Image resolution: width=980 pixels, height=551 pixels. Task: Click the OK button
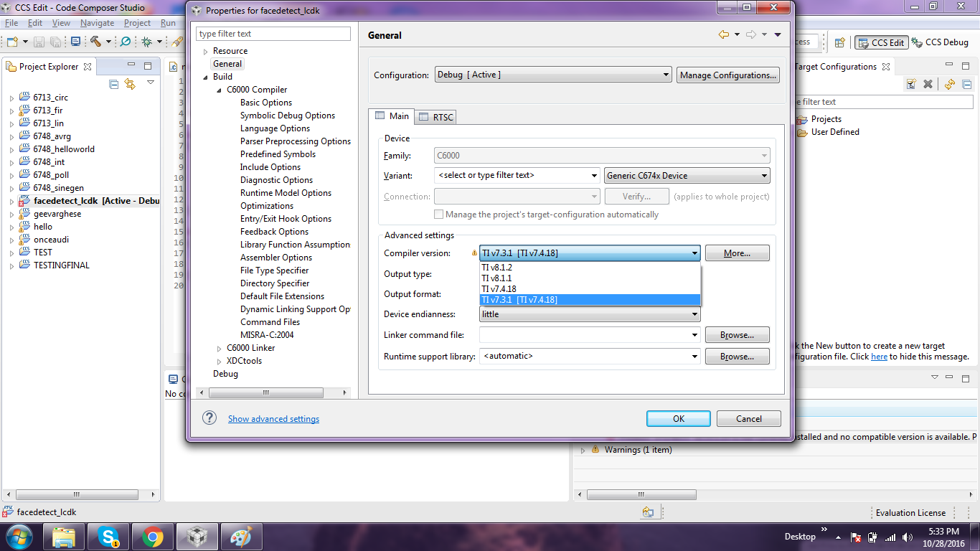(x=678, y=419)
